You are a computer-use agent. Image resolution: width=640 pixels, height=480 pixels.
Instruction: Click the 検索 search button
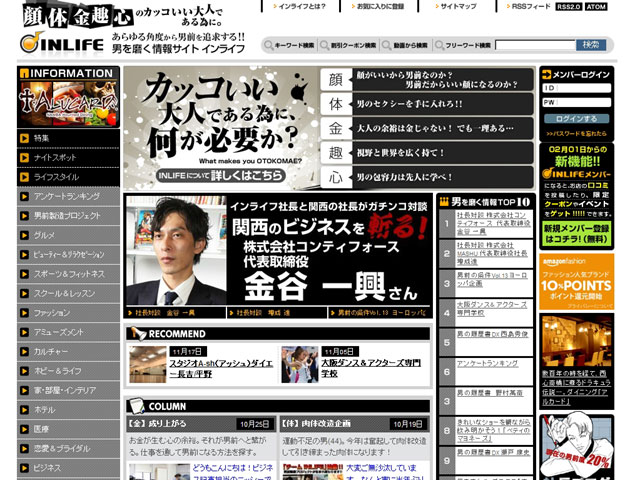[x=591, y=45]
